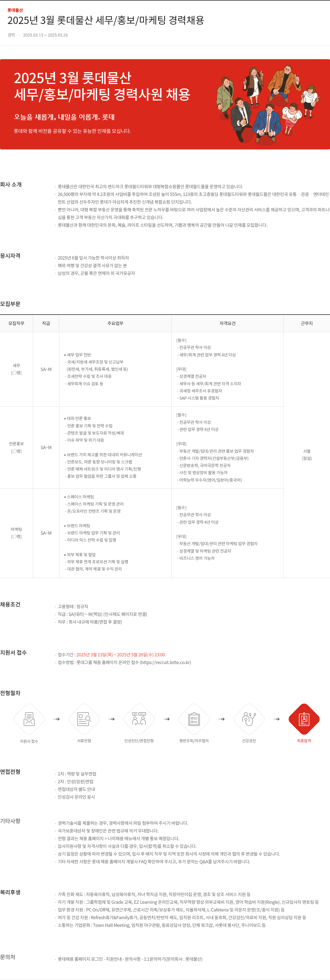Click the 문의처 section heading
This screenshot has height=980, width=330.
(8, 957)
